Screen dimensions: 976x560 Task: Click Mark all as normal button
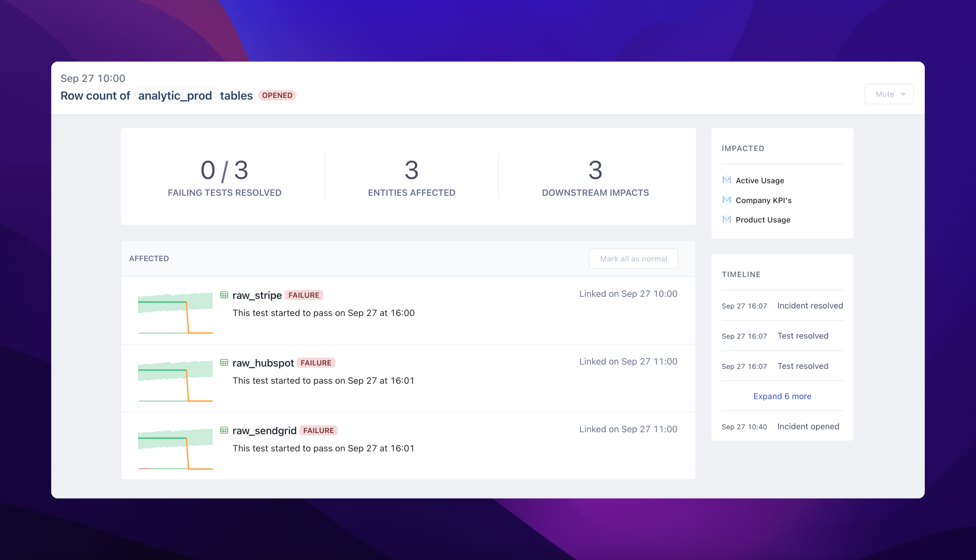click(633, 259)
